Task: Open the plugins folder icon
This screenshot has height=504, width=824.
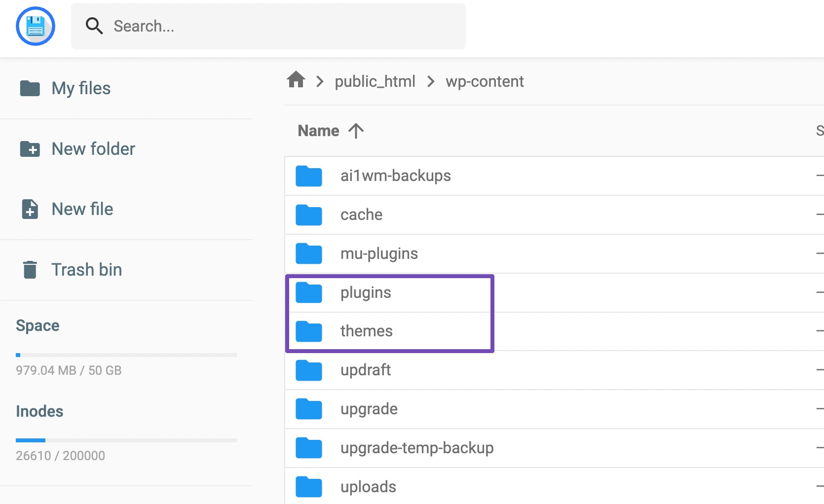Action: point(308,292)
